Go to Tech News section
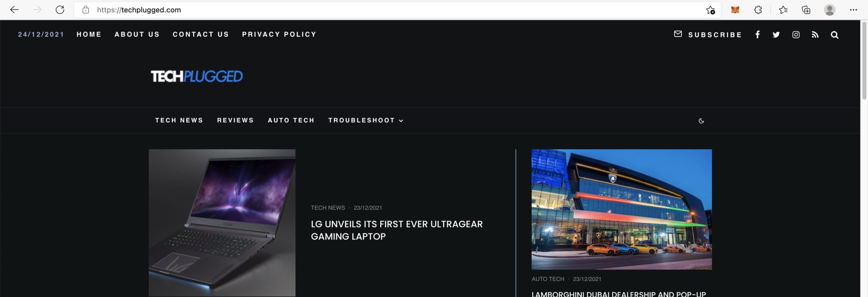This screenshot has width=868, height=297. pyautogui.click(x=179, y=120)
